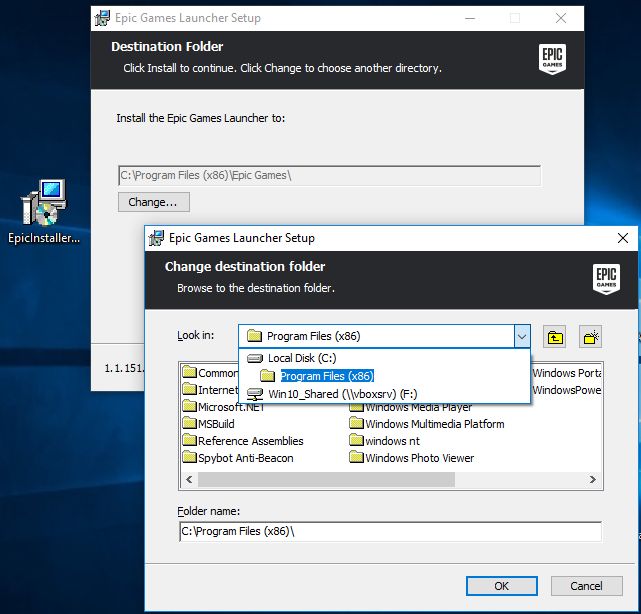Viewport: 641px width, 614px height.
Task: Select the Reference Assemblies folder
Action: click(x=243, y=441)
